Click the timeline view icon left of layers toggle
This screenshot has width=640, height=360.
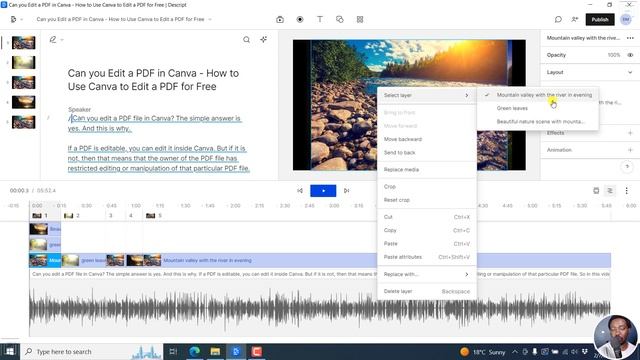(x=596, y=191)
